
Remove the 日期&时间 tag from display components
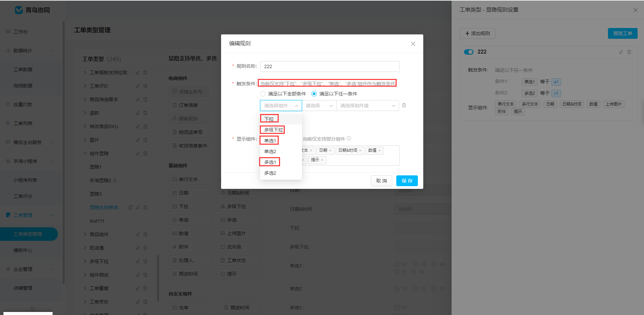point(360,150)
